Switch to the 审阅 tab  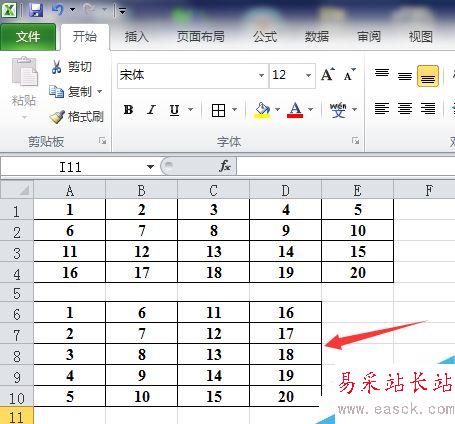click(x=369, y=37)
